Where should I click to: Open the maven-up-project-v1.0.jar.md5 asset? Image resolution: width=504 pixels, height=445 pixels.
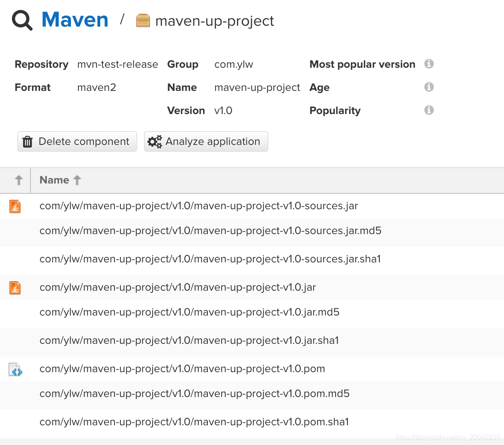pos(189,312)
